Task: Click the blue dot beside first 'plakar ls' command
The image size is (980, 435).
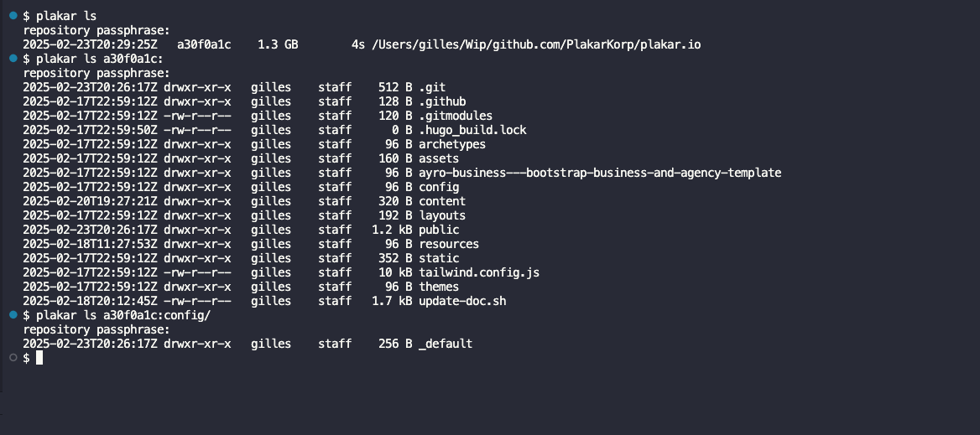Action: pyautogui.click(x=13, y=16)
